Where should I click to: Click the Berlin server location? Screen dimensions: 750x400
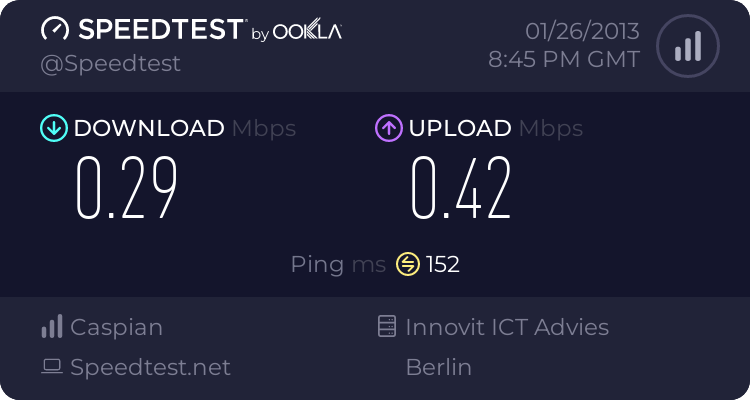[x=438, y=367]
